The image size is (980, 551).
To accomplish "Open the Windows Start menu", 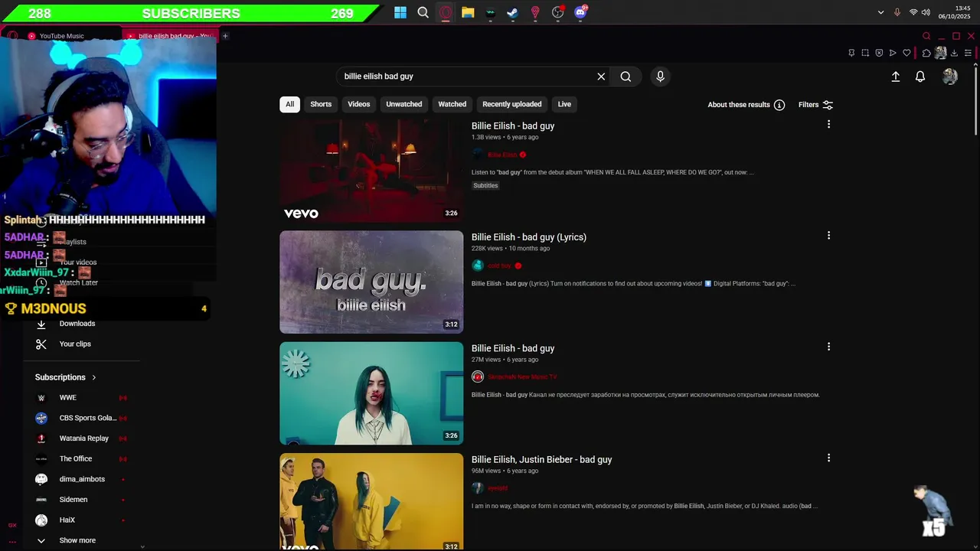I will coord(400,12).
